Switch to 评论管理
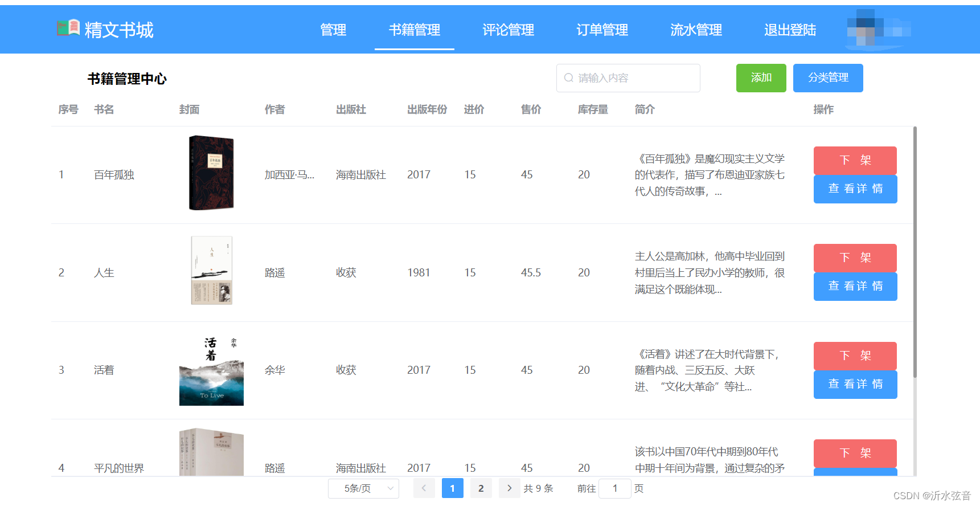The height and width of the screenshot is (506, 980). pyautogui.click(x=509, y=30)
